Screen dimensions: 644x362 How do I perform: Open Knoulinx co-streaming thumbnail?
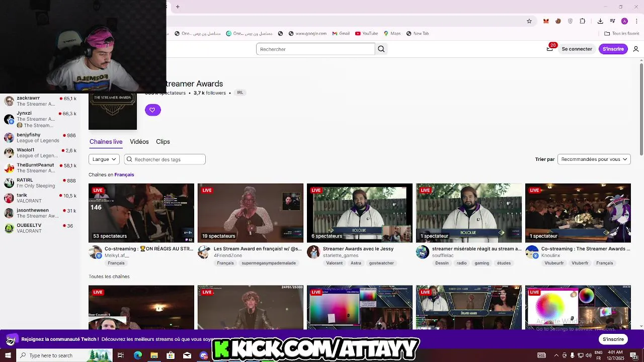[578, 213]
